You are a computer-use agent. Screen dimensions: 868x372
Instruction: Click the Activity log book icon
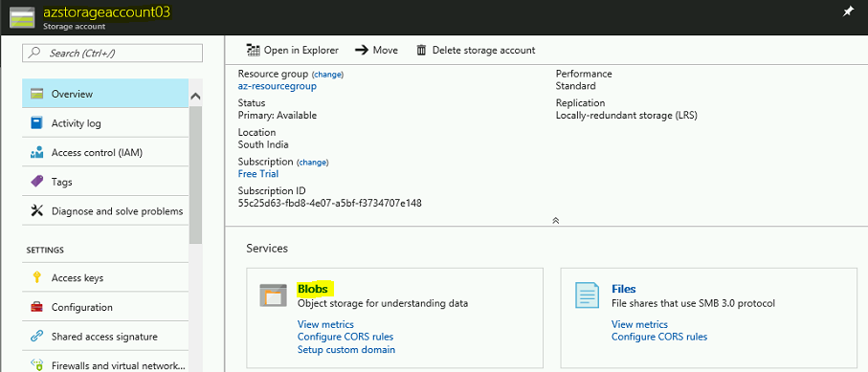point(36,123)
